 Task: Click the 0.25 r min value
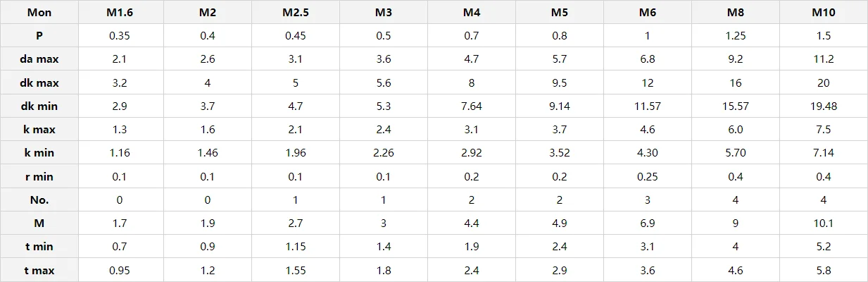tap(648, 176)
